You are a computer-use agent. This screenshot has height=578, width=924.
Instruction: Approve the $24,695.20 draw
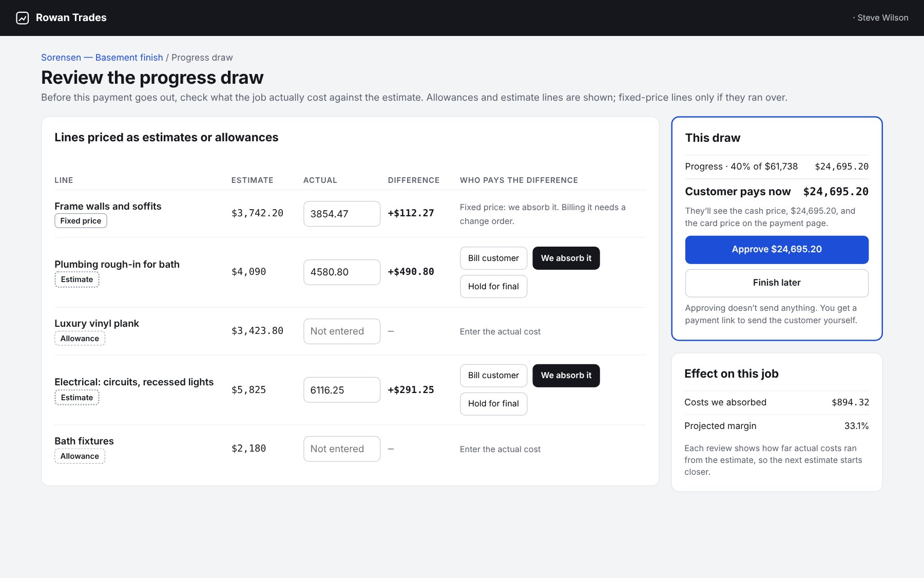pyautogui.click(x=777, y=250)
